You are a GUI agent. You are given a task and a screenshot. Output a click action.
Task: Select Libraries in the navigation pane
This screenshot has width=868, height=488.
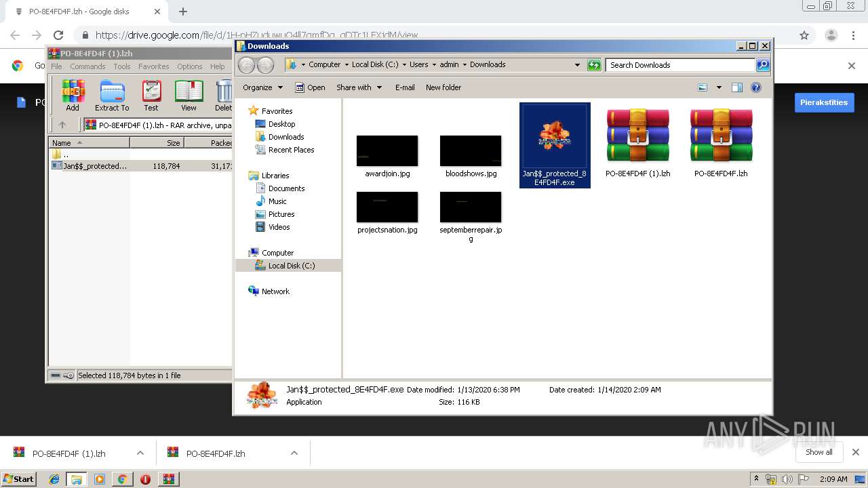[269, 176]
